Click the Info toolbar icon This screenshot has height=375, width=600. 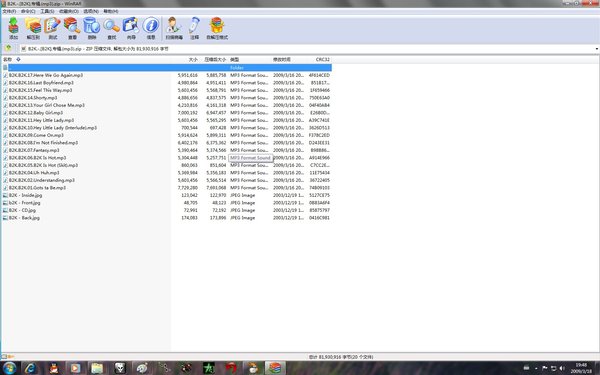pos(151,29)
